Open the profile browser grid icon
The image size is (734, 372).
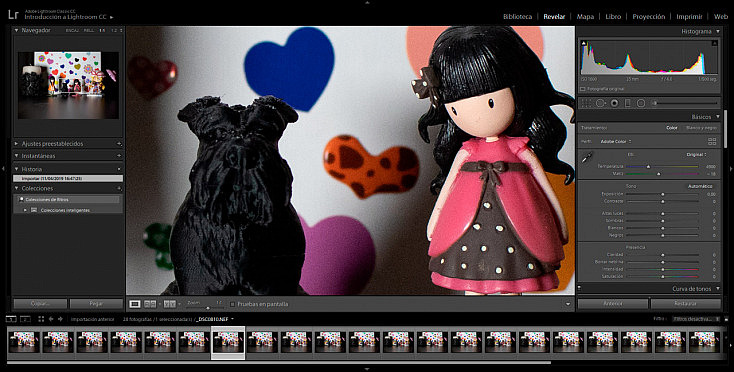pyautogui.click(x=712, y=141)
